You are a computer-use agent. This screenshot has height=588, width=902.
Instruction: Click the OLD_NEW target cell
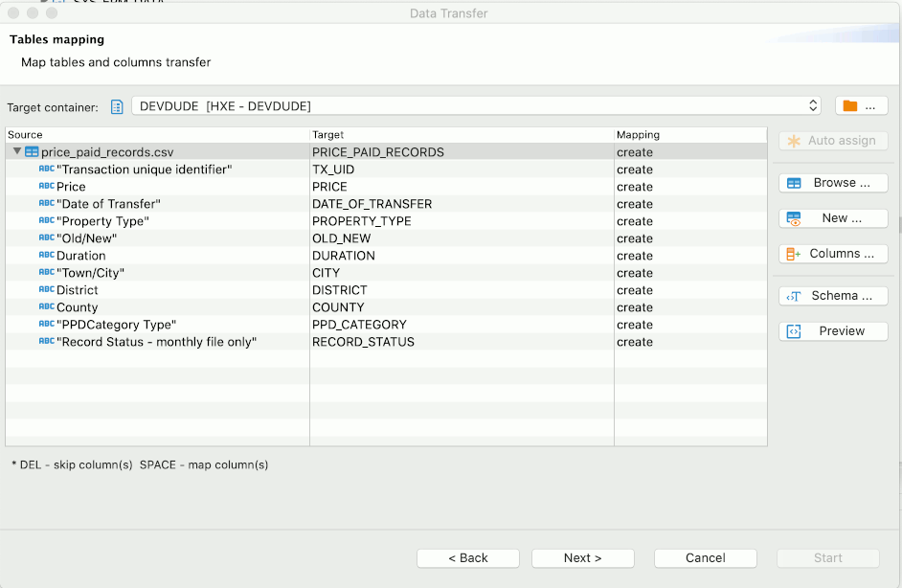coord(462,238)
